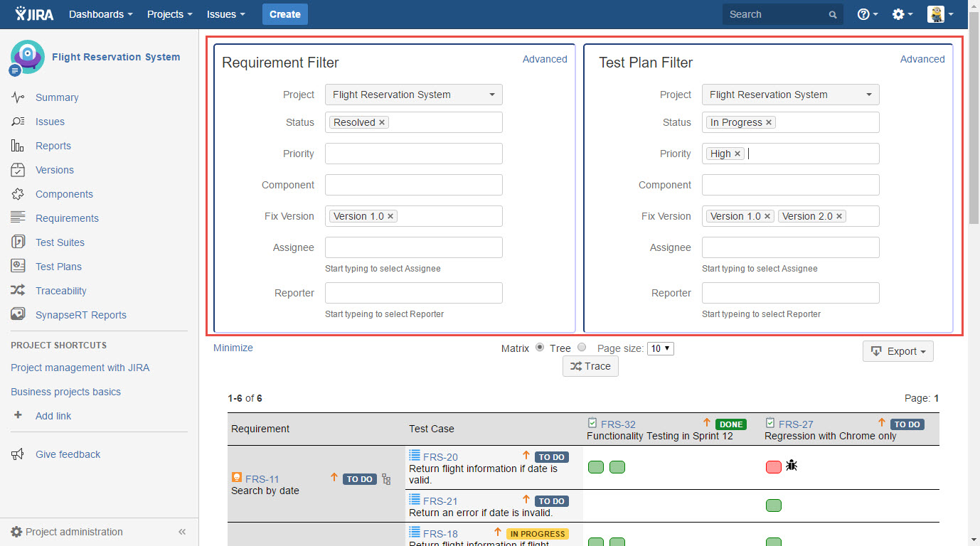Open the Projects menu

(x=170, y=14)
